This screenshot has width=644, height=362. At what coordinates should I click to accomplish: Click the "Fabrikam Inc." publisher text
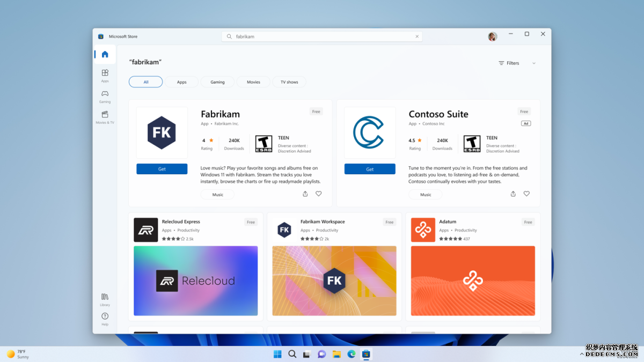coord(227,124)
